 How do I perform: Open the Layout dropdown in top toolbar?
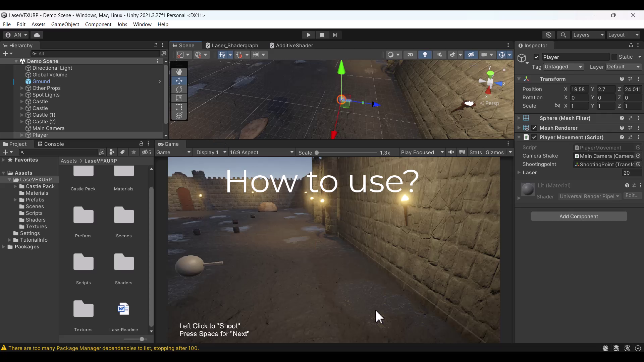[x=624, y=35]
